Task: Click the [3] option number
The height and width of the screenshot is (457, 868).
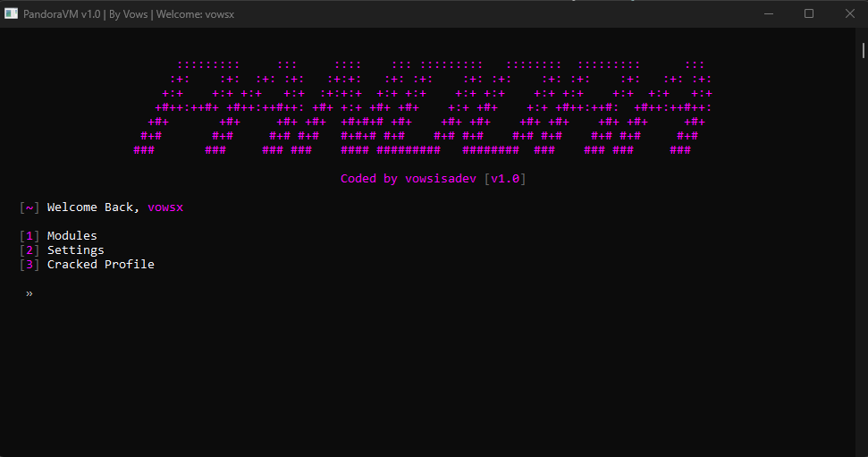Action: (29, 265)
